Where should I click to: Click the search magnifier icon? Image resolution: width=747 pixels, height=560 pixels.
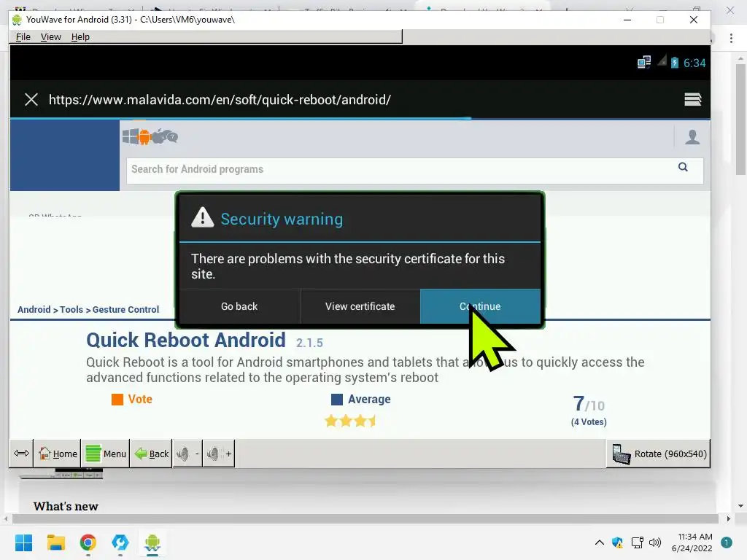tap(683, 167)
